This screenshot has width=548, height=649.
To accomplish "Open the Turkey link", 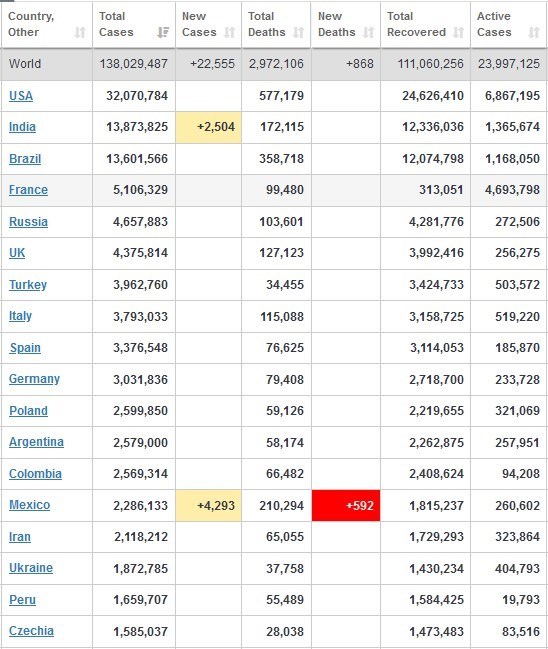I will (x=28, y=285).
